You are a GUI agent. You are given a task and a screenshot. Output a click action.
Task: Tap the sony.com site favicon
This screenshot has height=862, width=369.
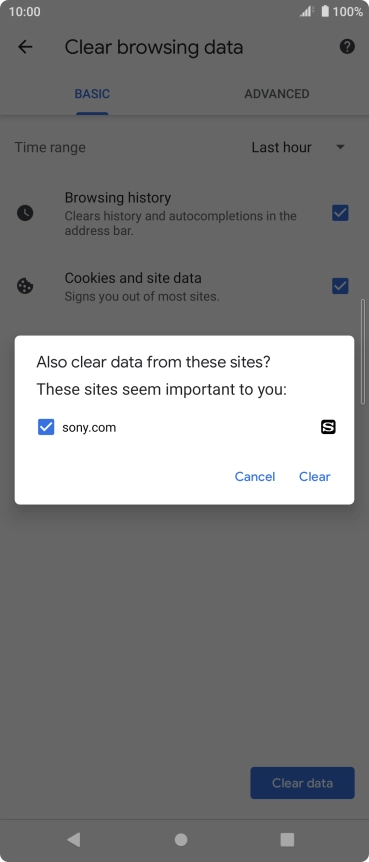pyautogui.click(x=328, y=427)
